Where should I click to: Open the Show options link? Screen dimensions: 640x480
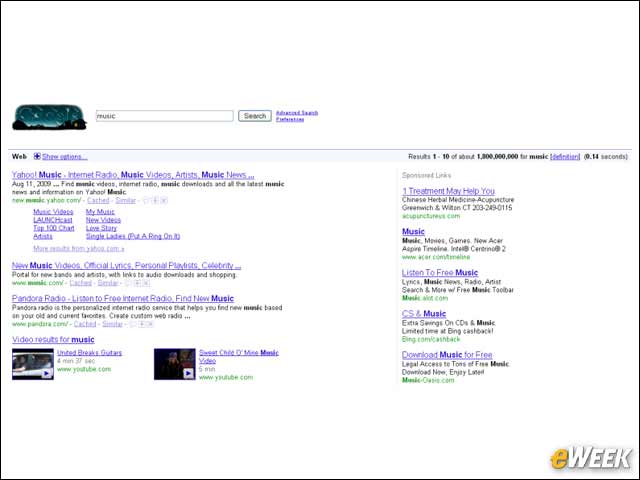64,157
